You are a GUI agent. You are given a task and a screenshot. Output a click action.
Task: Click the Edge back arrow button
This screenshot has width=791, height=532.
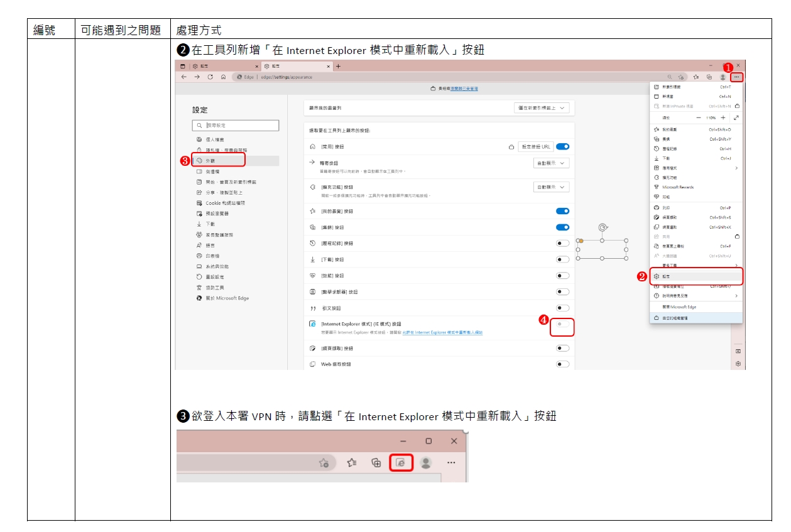click(183, 77)
